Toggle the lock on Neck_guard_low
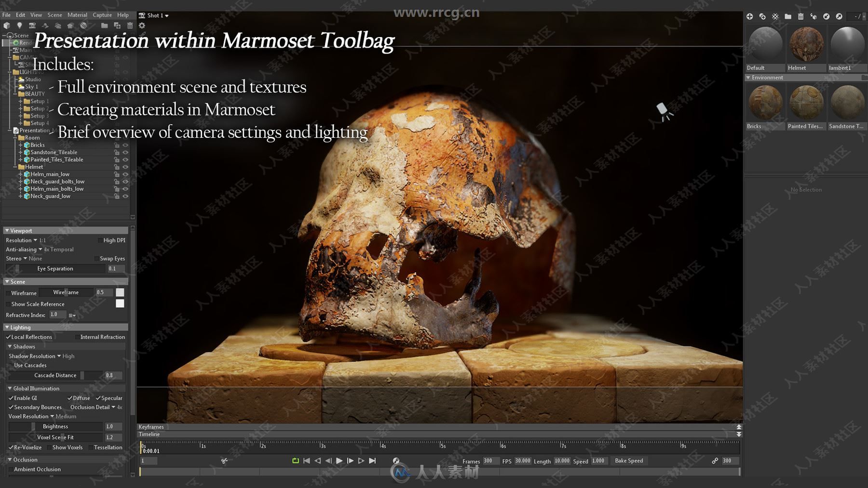Viewport: 868px width, 488px height. pos(117,196)
